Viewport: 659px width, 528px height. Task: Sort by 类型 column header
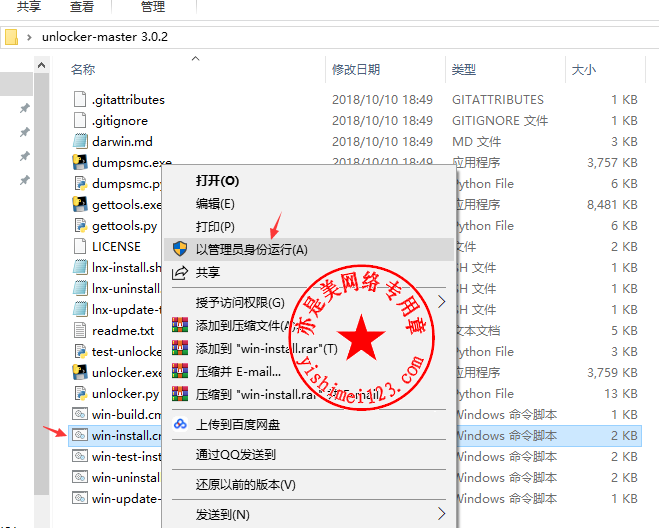click(x=464, y=69)
